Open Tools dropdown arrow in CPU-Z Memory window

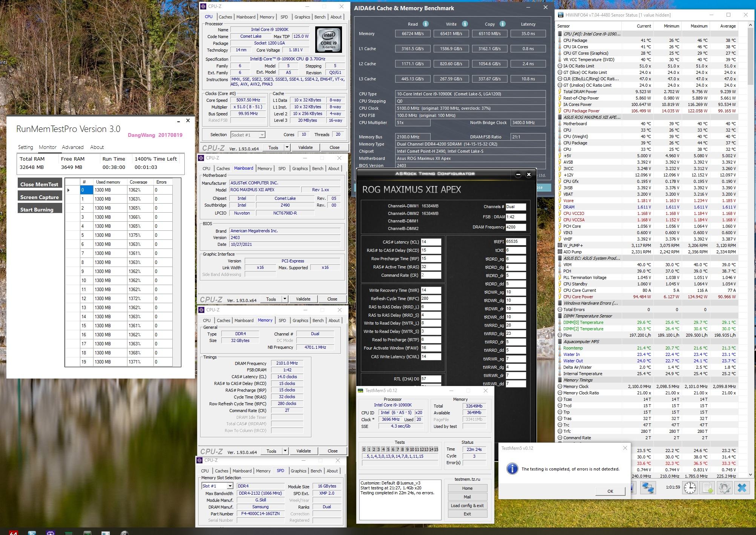[x=285, y=451]
